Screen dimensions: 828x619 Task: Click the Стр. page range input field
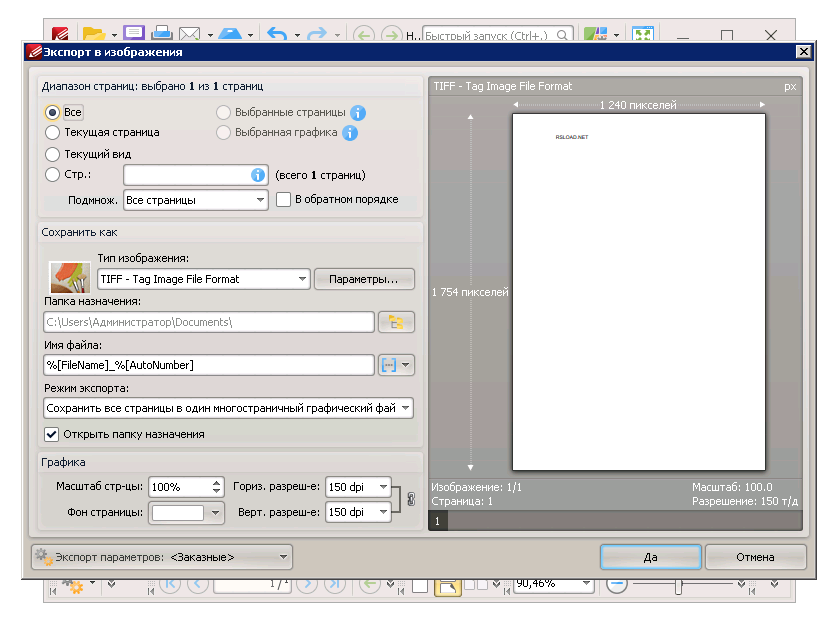(195, 175)
